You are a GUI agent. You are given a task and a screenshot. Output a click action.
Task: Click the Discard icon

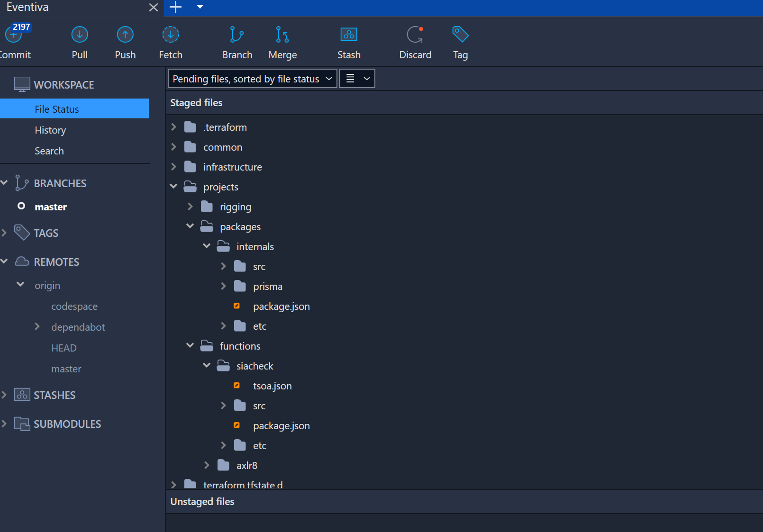(415, 35)
